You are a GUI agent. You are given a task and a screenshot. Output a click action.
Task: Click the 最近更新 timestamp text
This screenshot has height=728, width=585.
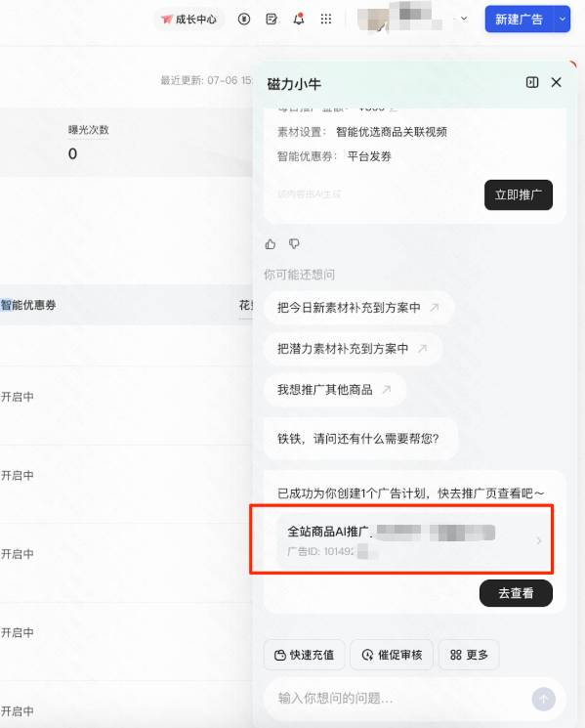click(x=206, y=80)
